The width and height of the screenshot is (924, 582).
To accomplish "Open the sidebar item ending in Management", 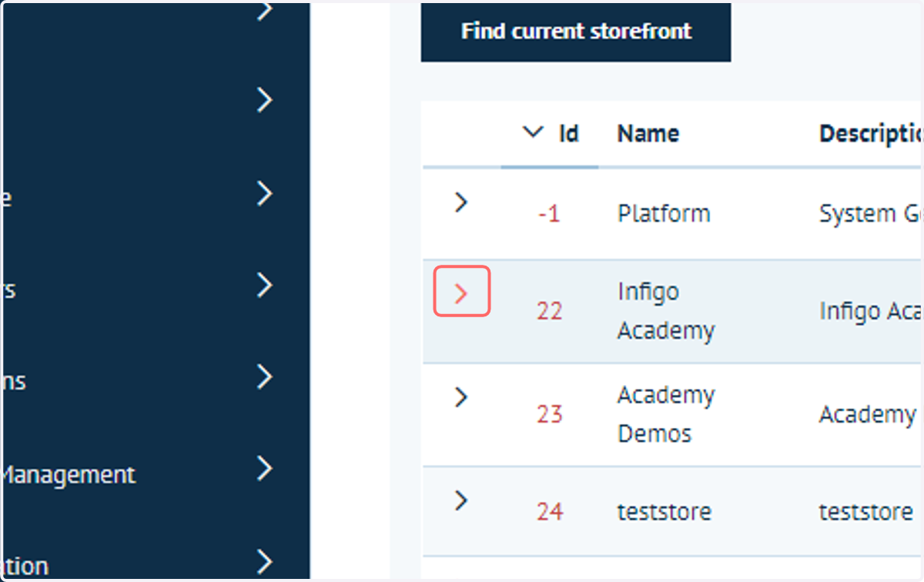I will point(68,475).
